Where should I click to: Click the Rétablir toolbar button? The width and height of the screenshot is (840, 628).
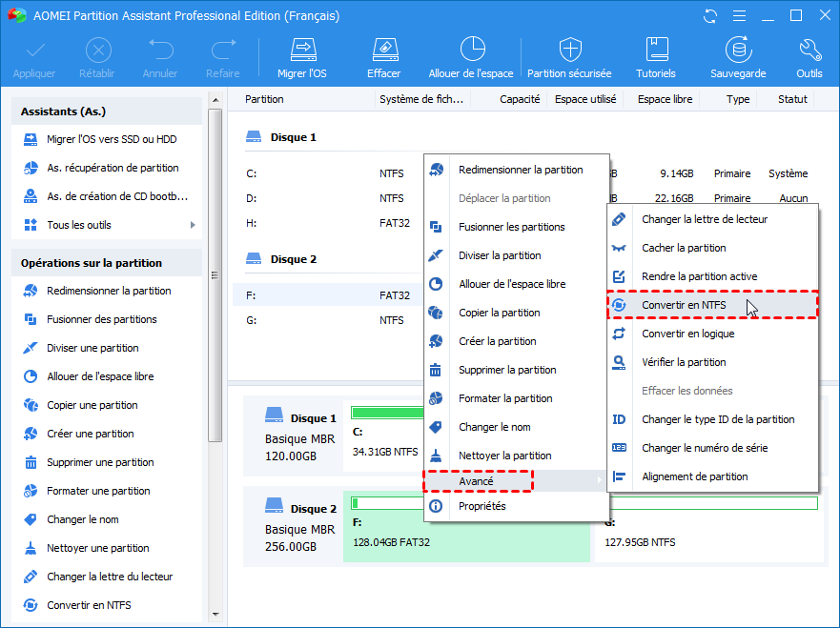point(97,58)
